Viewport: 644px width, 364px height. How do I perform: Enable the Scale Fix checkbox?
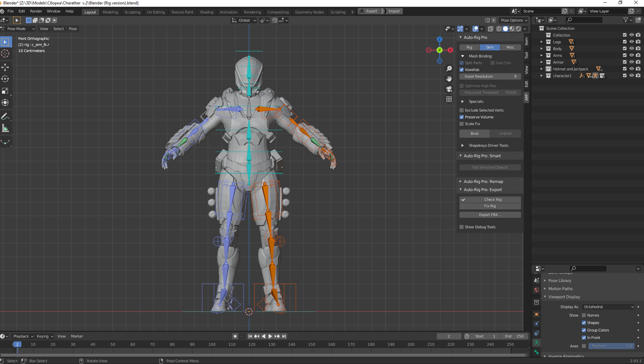[x=462, y=124]
